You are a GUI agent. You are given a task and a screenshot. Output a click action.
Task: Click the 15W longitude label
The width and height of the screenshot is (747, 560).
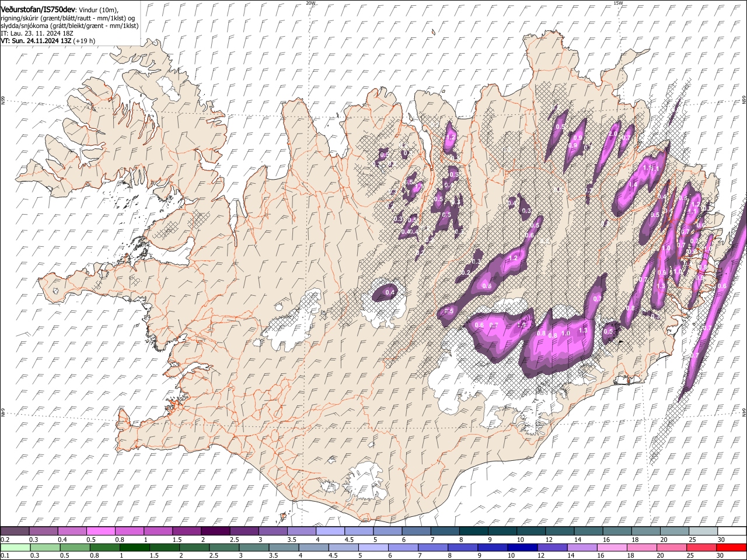point(618,3)
